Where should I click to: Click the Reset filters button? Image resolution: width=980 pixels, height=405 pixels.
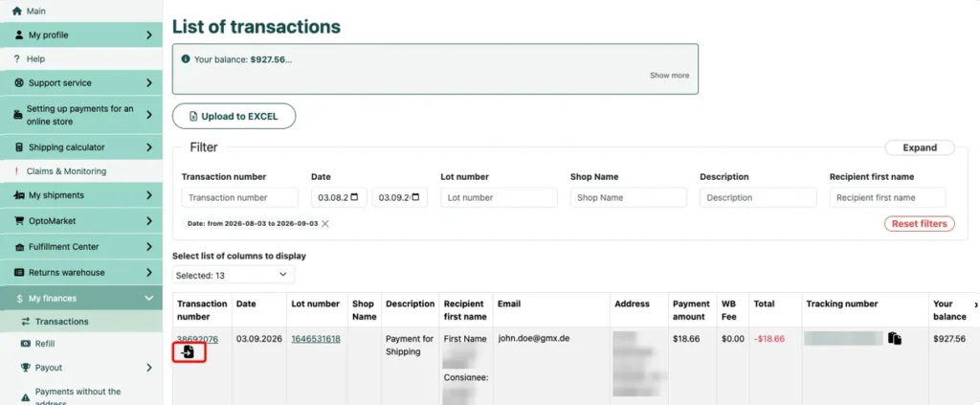click(x=919, y=224)
